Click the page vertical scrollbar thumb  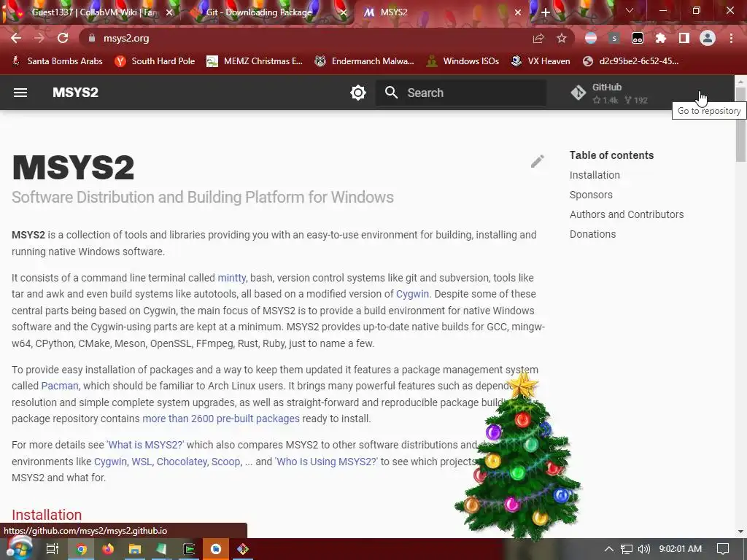740,124
